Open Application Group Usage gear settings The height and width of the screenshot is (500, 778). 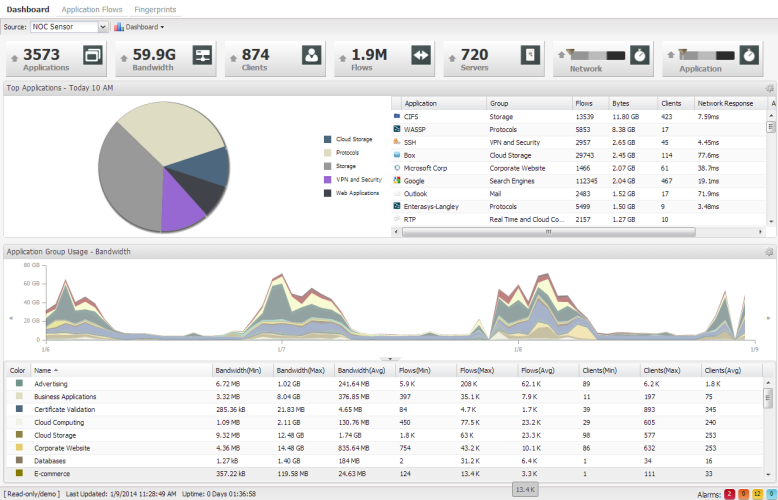769,252
